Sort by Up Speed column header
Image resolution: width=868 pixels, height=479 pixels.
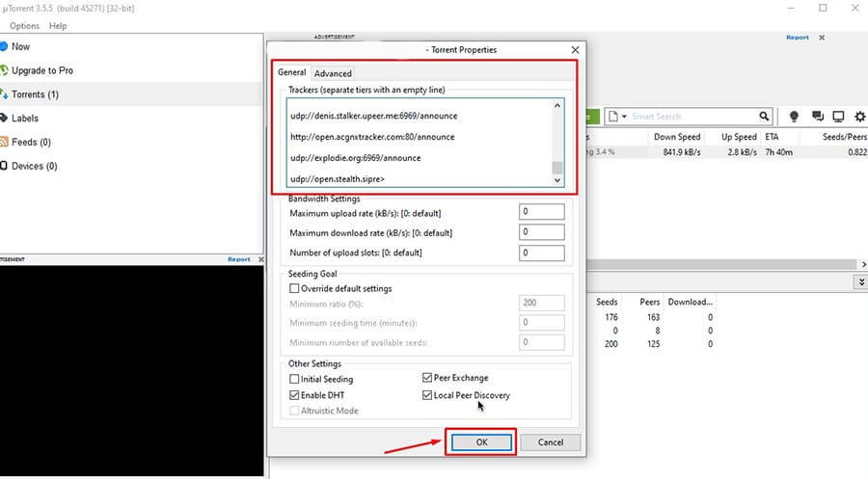(x=739, y=137)
